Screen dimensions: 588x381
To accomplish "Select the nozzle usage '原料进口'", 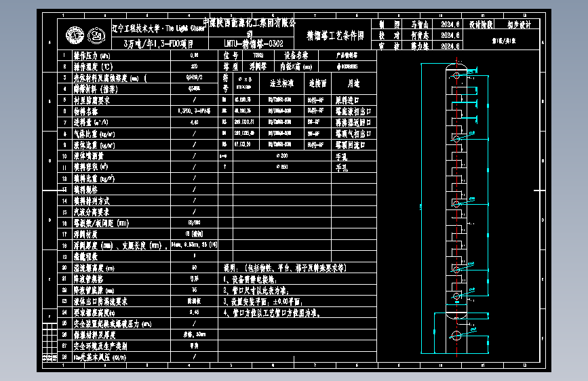I will coord(347,100).
